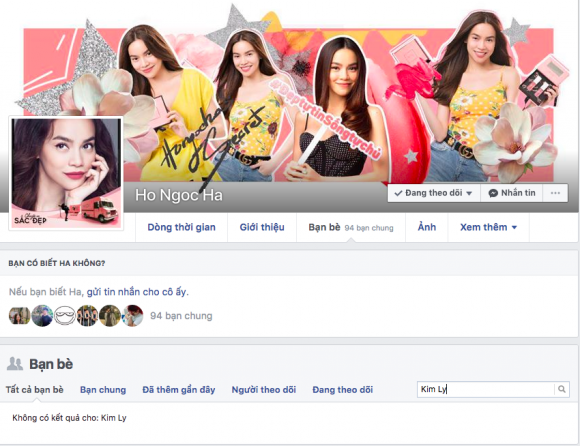Expand the Xem thêm menu
The width and height of the screenshot is (580, 446).
488,227
